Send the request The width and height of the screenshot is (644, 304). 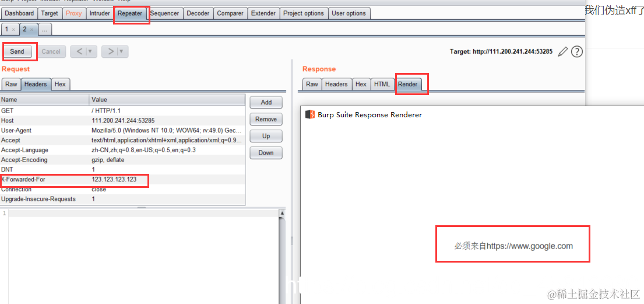click(x=17, y=51)
